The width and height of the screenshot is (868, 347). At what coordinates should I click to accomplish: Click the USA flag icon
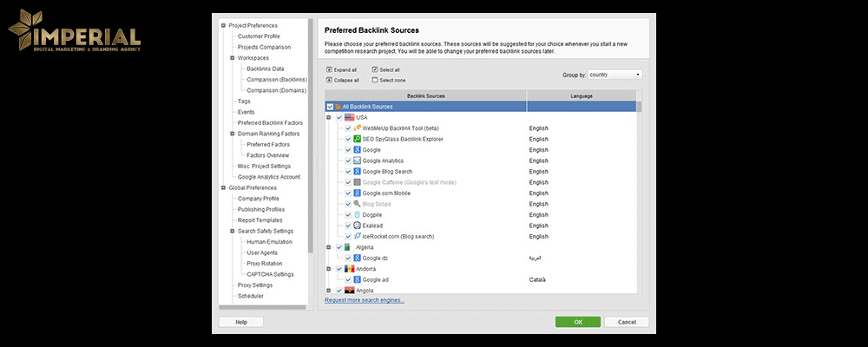pyautogui.click(x=349, y=117)
